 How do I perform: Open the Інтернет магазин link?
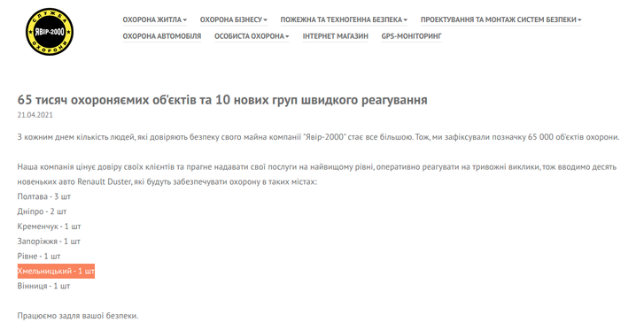[336, 36]
